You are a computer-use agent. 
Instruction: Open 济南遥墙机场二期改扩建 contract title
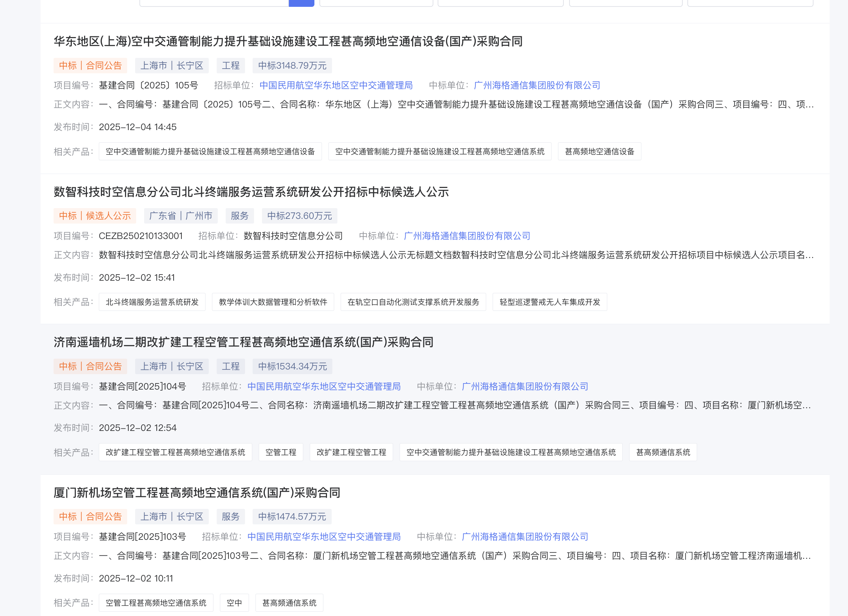243,342
